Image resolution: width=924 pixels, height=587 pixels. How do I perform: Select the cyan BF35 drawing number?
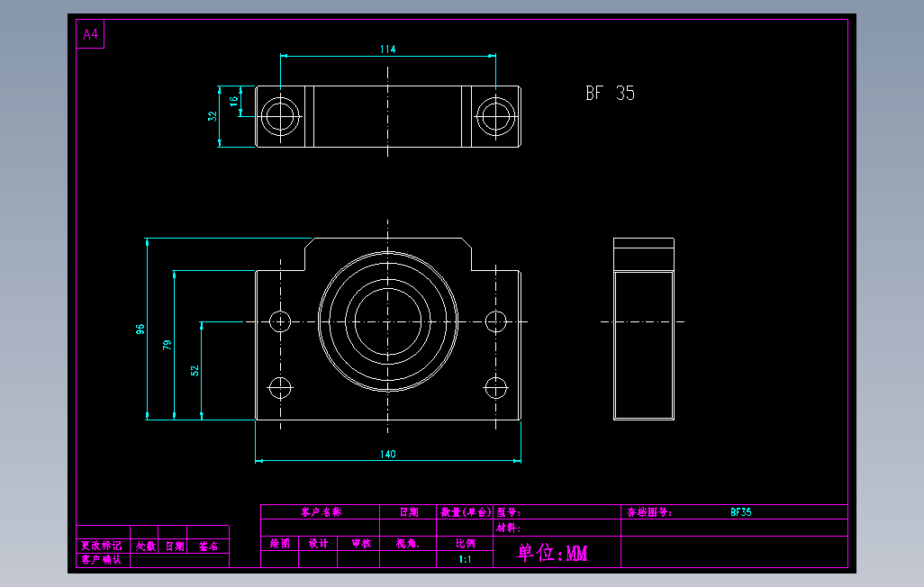click(741, 512)
